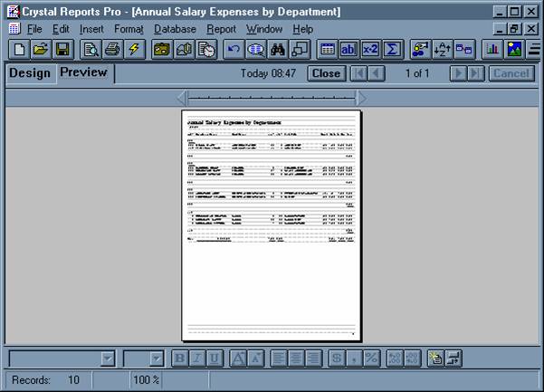This screenshot has height=392, width=544.
Task: Toggle italic formatting
Action: click(x=197, y=359)
